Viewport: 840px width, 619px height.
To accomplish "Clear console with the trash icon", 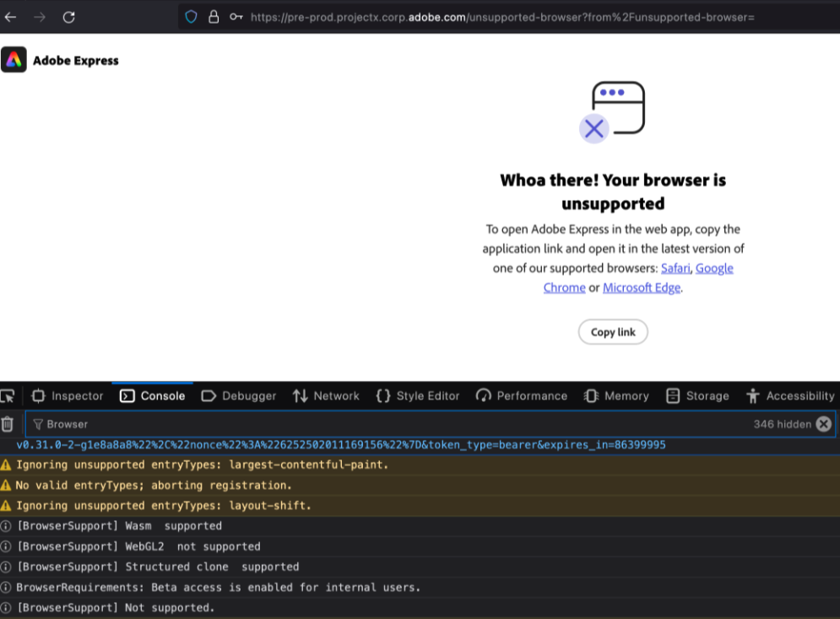I will [x=8, y=424].
